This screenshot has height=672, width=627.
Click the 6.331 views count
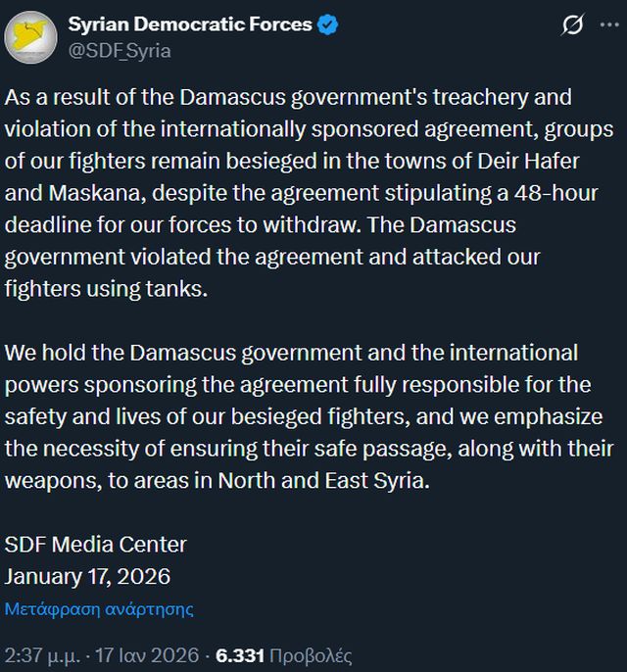[240, 655]
